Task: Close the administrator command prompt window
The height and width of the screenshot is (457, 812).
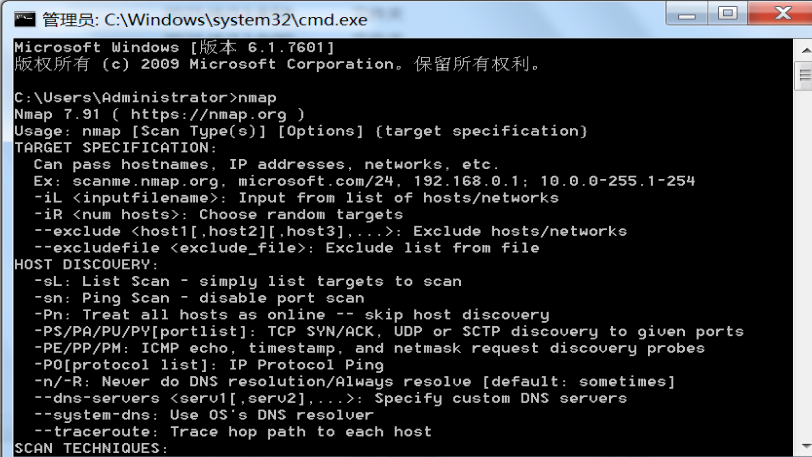Action: [781, 13]
